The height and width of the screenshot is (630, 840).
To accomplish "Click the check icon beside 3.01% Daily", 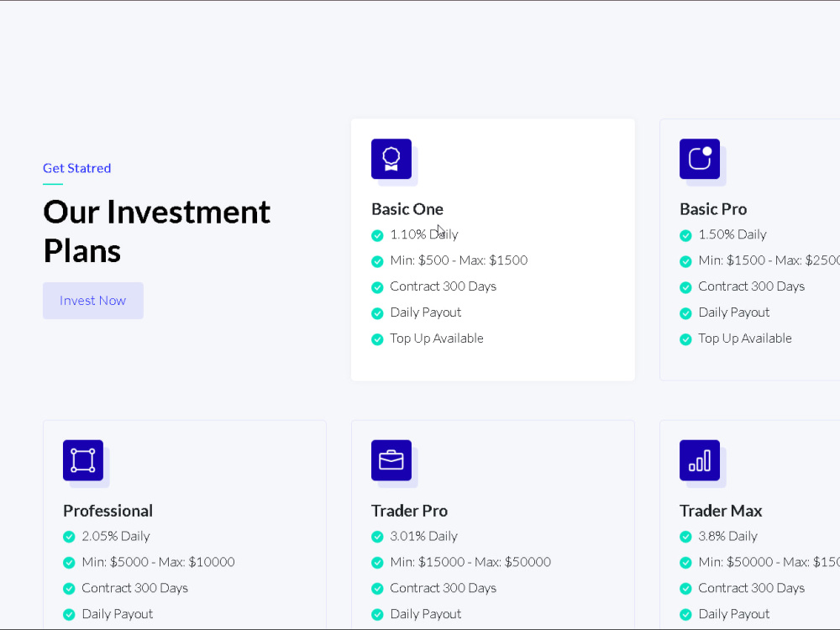I will coord(377,537).
